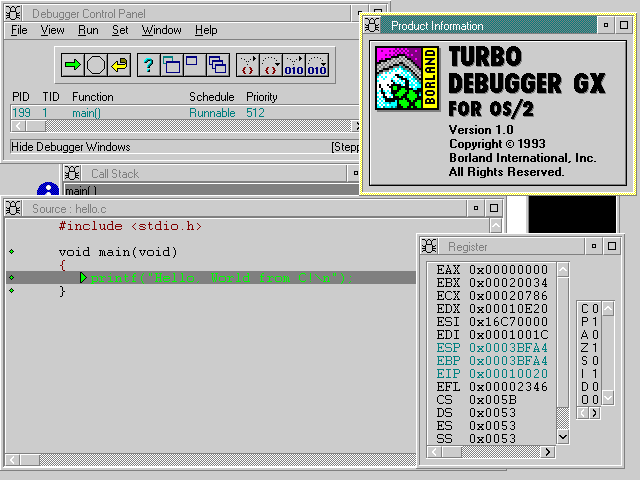The image size is (640, 480).
Task: Click the octagon stop icon in toolbar
Action: tap(96, 65)
